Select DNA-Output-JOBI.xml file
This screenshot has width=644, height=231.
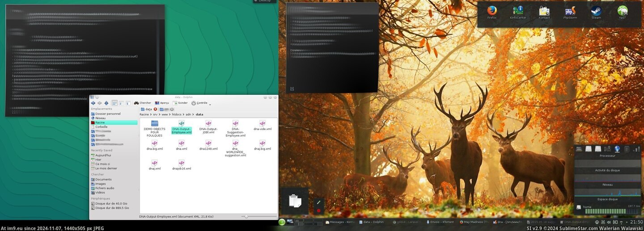coord(208,127)
